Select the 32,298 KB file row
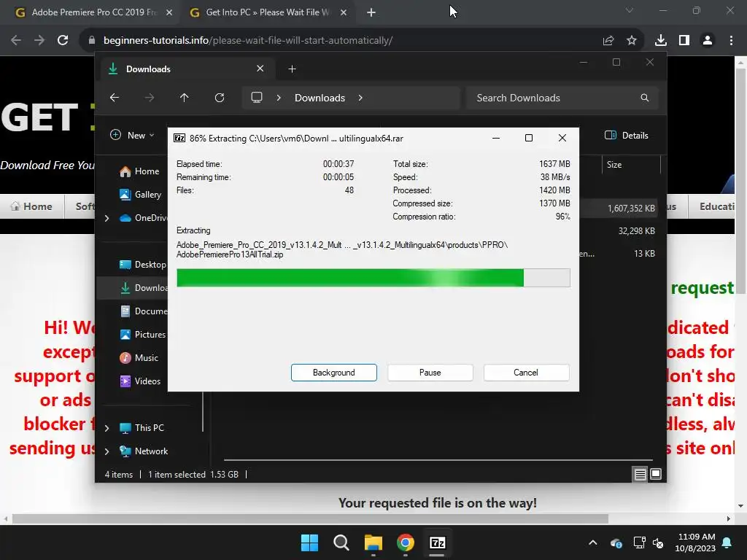The image size is (747, 560). pyautogui.click(x=619, y=231)
